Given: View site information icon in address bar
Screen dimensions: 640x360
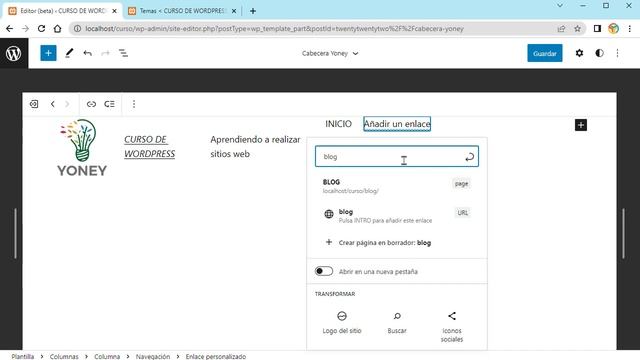Looking at the screenshot, I should (x=77, y=29).
